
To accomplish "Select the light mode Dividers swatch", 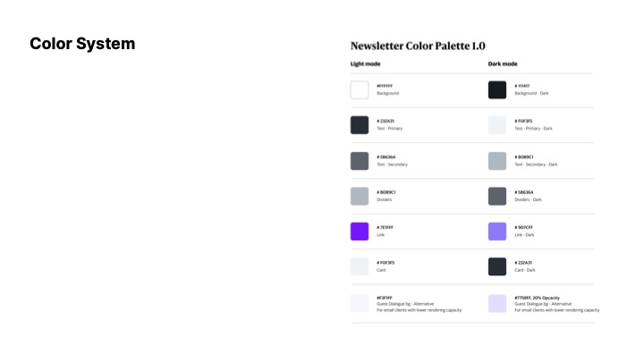I will [x=360, y=196].
